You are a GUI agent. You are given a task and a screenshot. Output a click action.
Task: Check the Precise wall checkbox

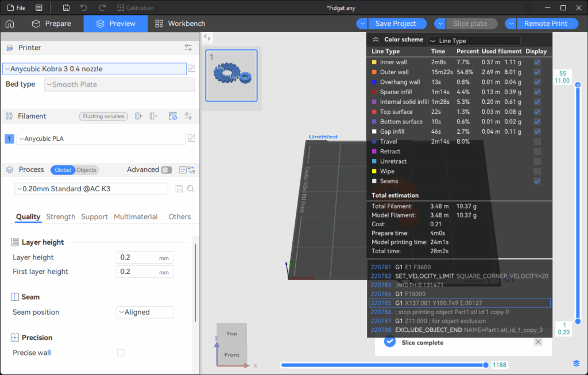coord(121,353)
